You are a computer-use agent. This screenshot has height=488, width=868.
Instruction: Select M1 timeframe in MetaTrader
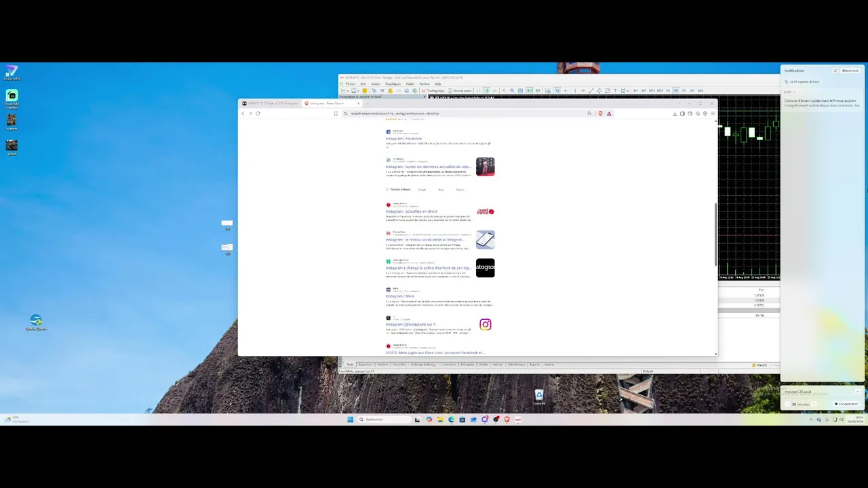pos(635,90)
